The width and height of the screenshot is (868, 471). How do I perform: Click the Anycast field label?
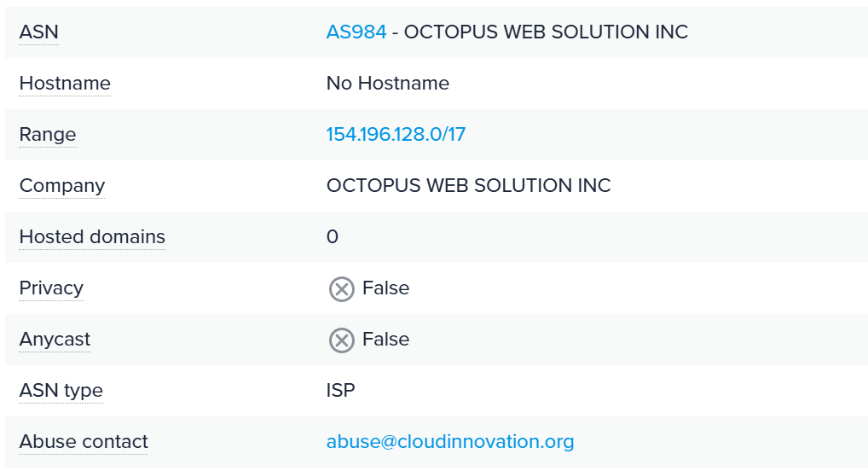coord(55,340)
